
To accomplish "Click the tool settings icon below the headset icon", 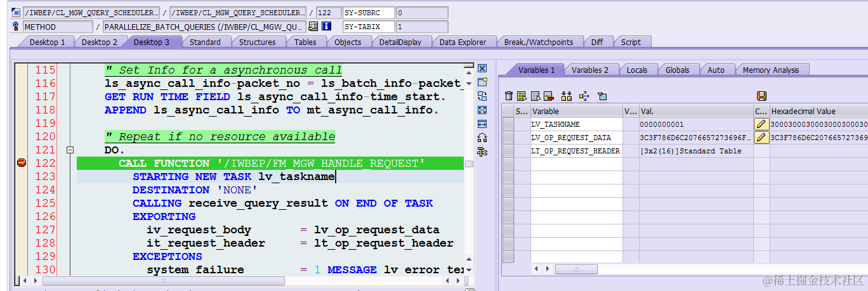I will pyautogui.click(x=482, y=152).
